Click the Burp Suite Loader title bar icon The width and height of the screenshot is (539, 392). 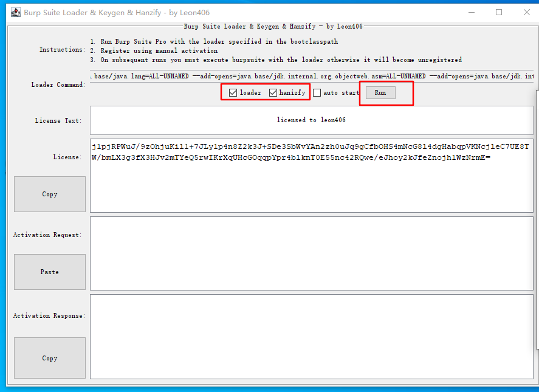pos(16,13)
